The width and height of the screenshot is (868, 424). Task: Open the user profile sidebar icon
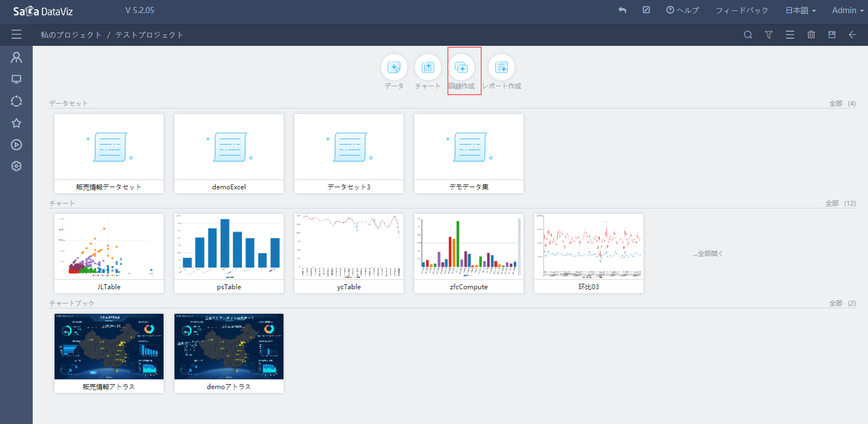click(16, 57)
